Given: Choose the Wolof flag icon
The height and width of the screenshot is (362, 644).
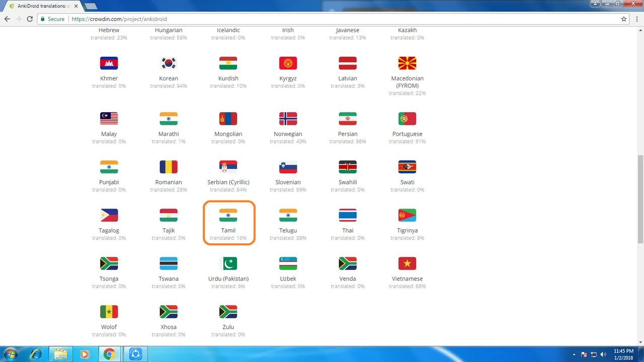Looking at the screenshot, I should [x=109, y=312].
